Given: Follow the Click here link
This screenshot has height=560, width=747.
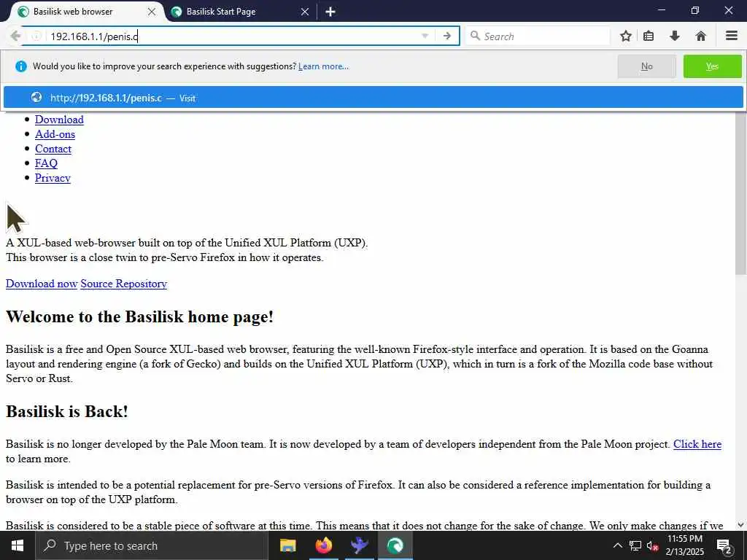Looking at the screenshot, I should (697, 444).
